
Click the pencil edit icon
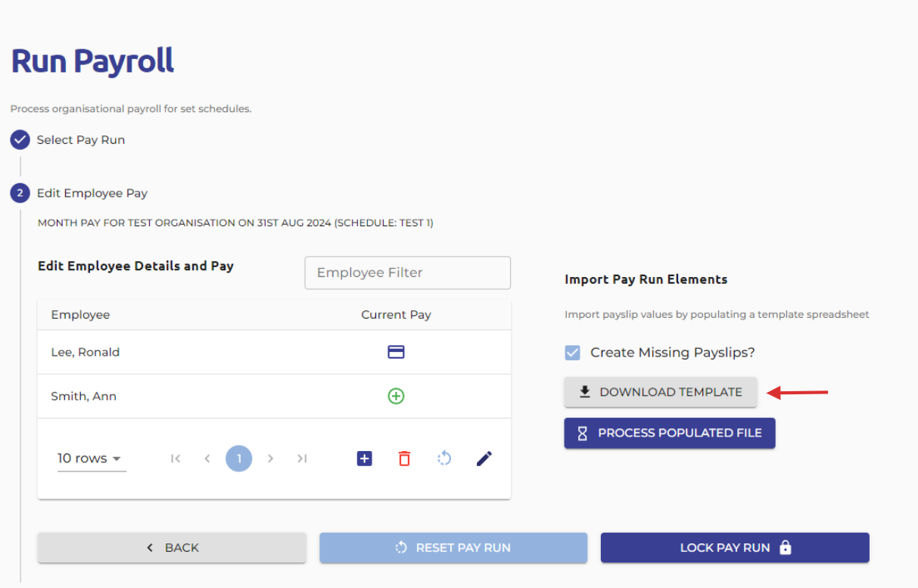point(484,459)
